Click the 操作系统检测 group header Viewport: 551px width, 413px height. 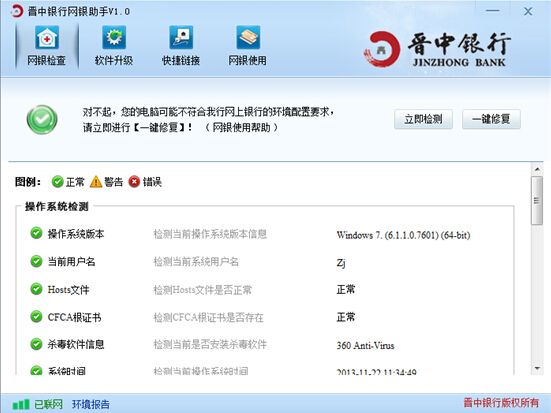[57, 206]
